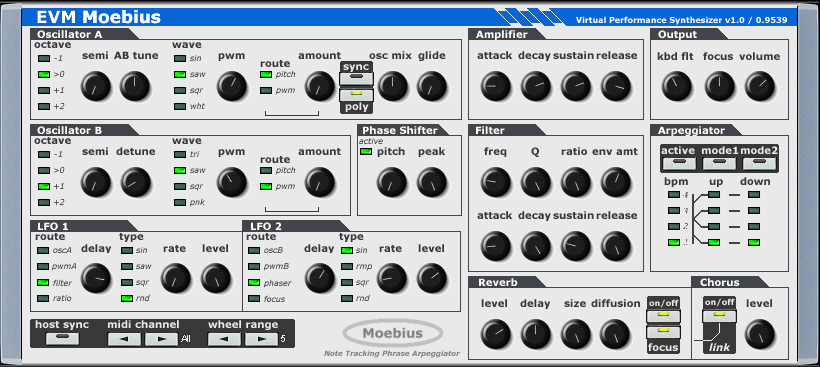Toggle the Phase Shifter active LED
This screenshot has width=820, height=367.
pyautogui.click(x=366, y=152)
